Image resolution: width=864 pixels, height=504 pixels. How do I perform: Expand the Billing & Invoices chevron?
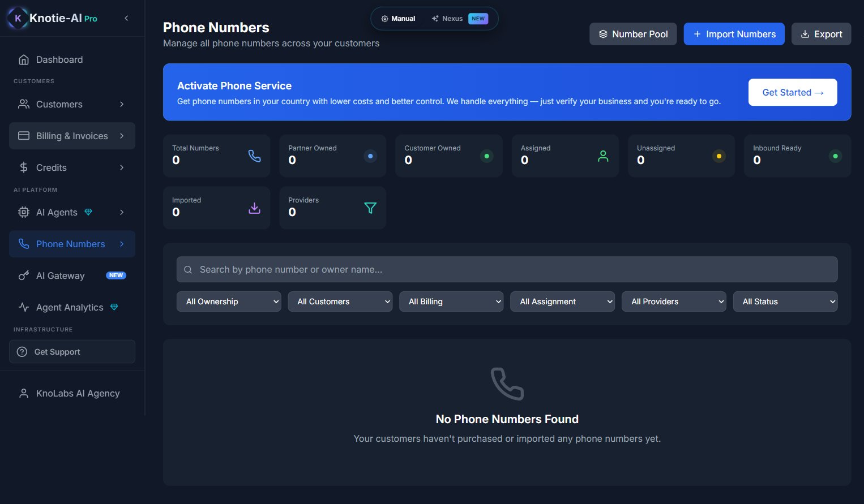(x=122, y=136)
